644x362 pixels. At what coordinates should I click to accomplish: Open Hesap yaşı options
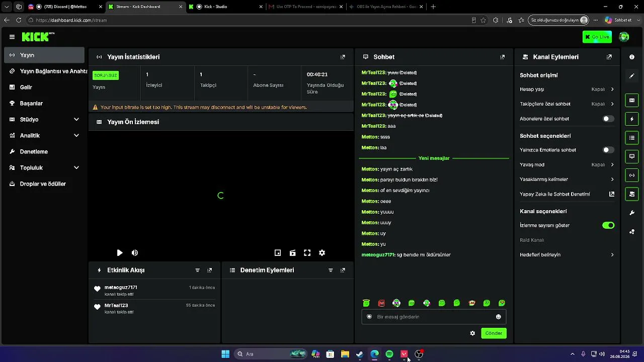coord(567,89)
